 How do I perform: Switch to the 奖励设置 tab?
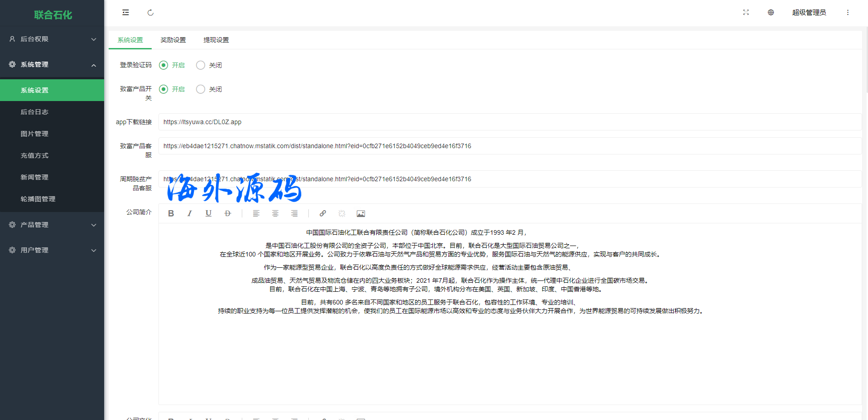pyautogui.click(x=173, y=40)
